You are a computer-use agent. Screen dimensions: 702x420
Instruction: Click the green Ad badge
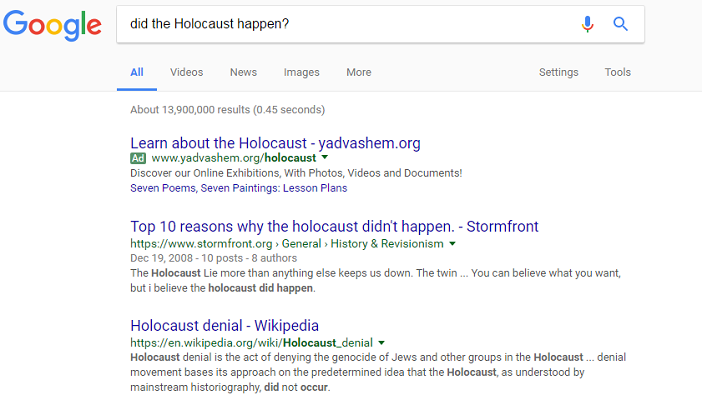click(x=138, y=158)
